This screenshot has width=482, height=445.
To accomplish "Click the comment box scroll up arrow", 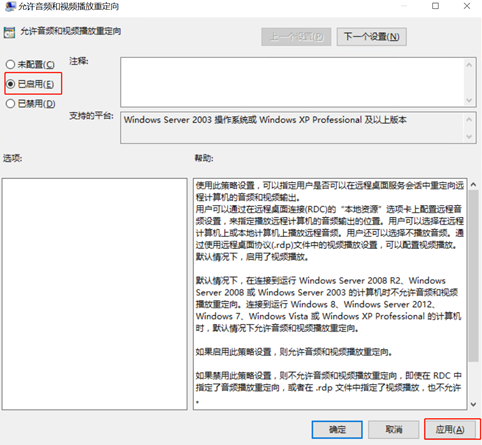I will 469,65.
